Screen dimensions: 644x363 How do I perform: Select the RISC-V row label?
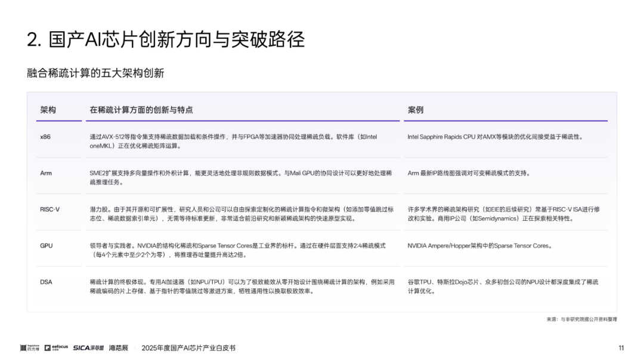pyautogui.click(x=49, y=209)
